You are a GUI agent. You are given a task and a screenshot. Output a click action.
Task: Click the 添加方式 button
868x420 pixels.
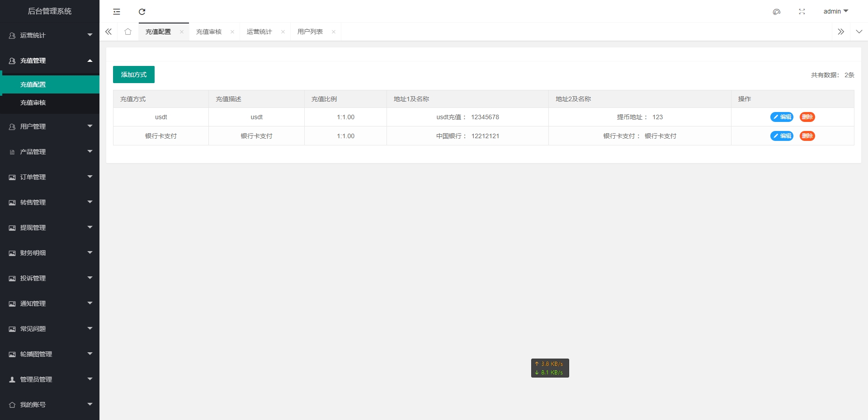[134, 75]
